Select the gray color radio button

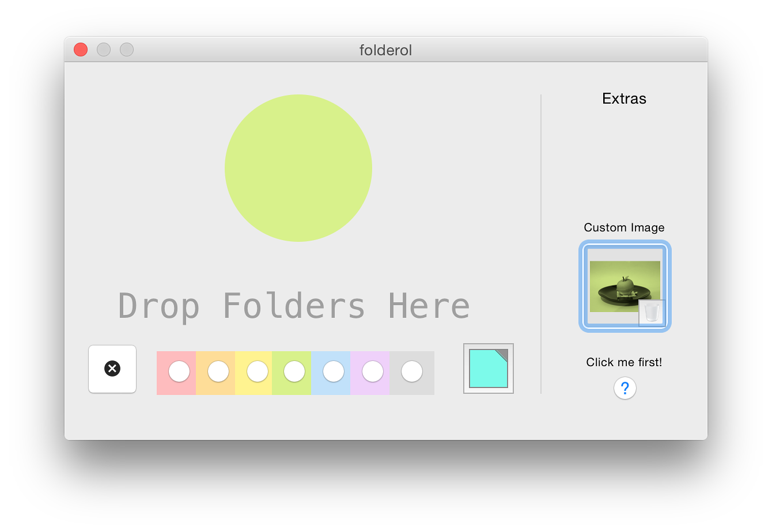click(412, 371)
